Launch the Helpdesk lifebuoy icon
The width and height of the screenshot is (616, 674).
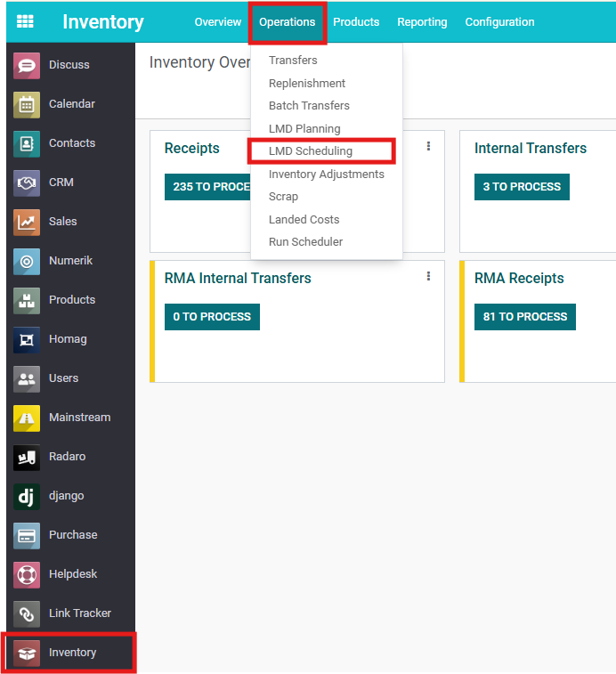pyautogui.click(x=27, y=574)
